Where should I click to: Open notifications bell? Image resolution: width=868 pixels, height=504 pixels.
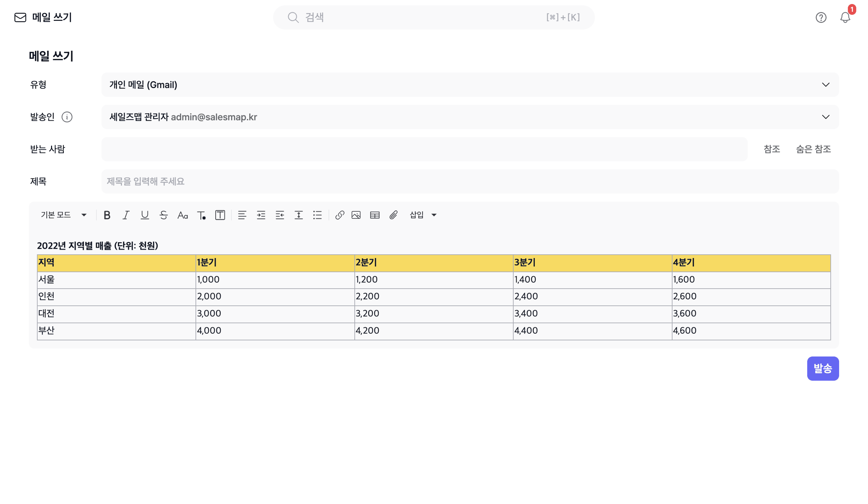click(845, 17)
